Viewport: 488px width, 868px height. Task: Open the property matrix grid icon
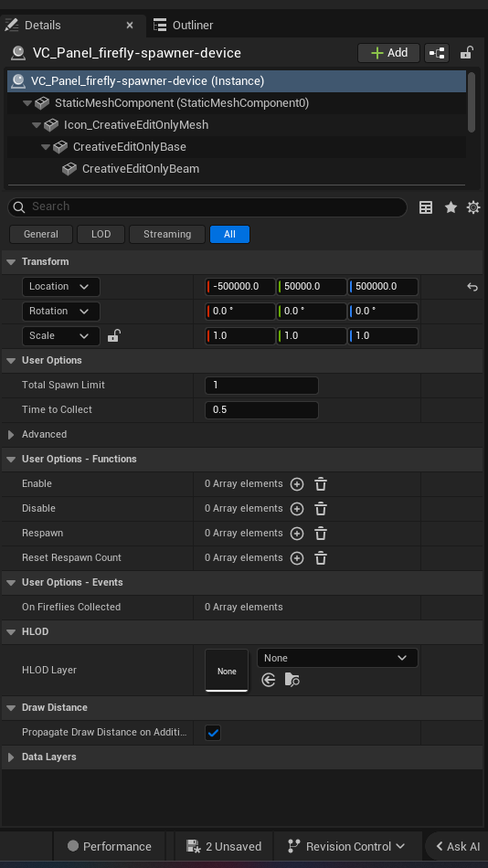[426, 207]
